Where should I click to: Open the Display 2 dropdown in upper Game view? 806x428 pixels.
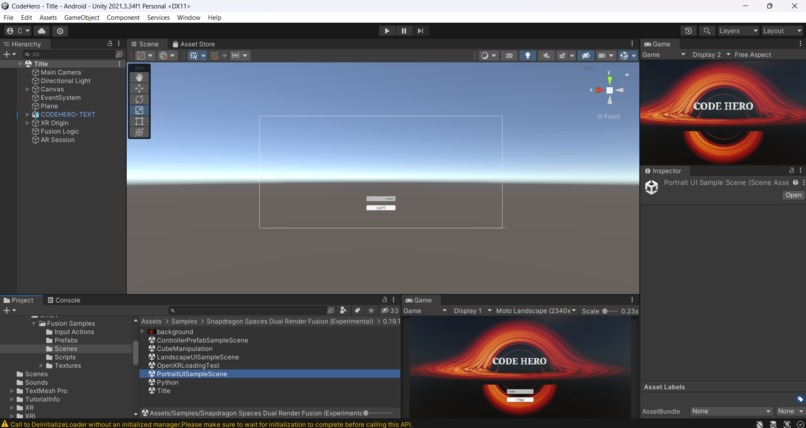[711, 54]
